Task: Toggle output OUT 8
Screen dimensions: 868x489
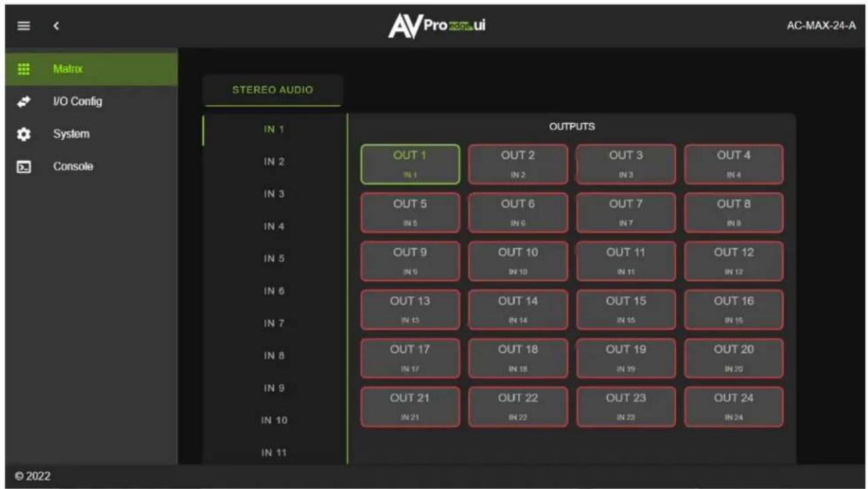Action: click(734, 213)
